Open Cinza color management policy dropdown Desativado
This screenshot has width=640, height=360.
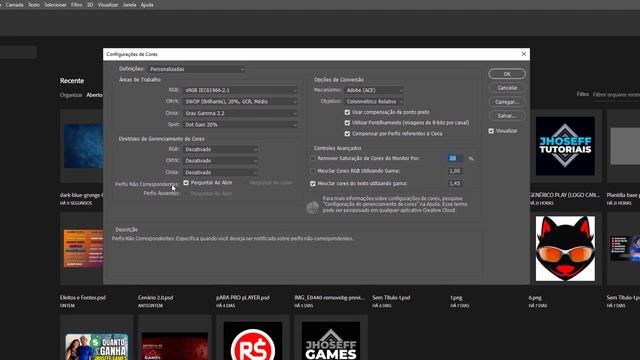point(220,172)
